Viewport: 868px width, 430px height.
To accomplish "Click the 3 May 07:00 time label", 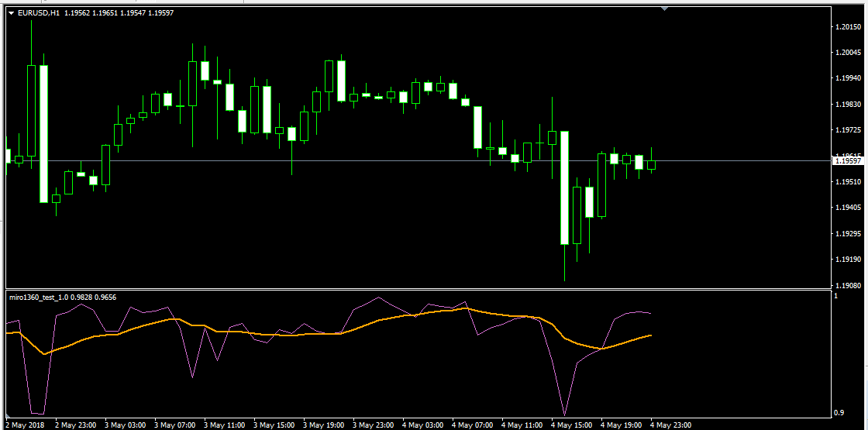I will coord(176,425).
